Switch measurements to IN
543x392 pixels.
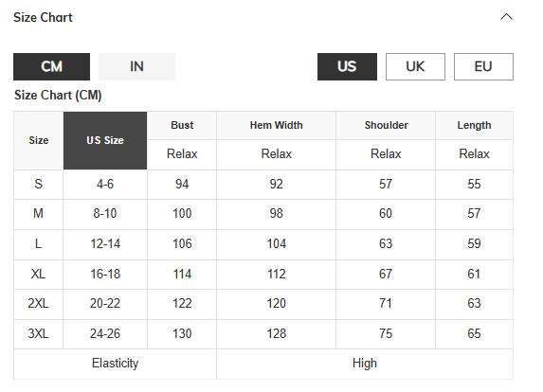tap(136, 67)
